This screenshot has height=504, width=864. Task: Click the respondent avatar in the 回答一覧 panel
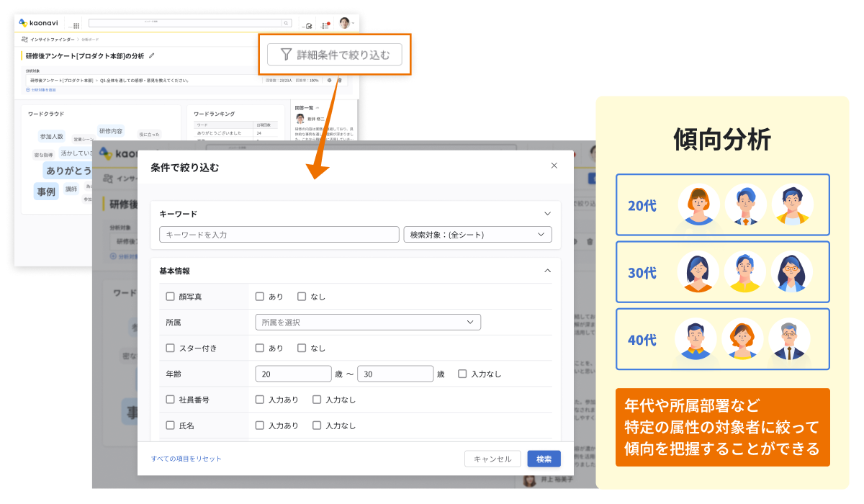[x=300, y=119]
